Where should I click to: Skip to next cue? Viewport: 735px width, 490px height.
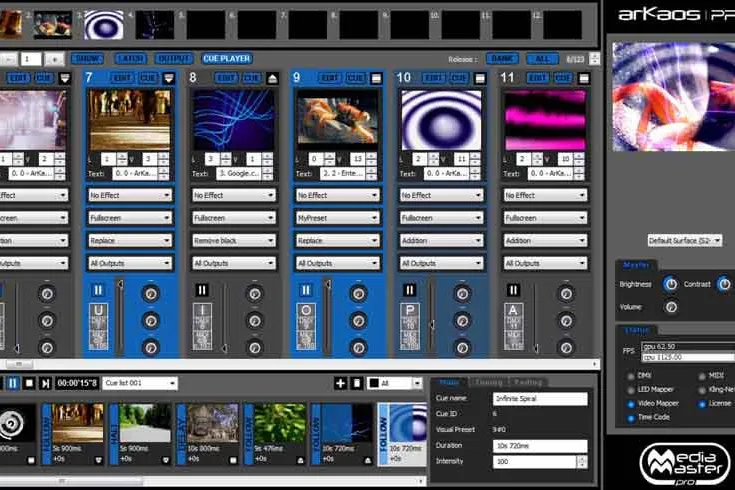(x=45, y=383)
